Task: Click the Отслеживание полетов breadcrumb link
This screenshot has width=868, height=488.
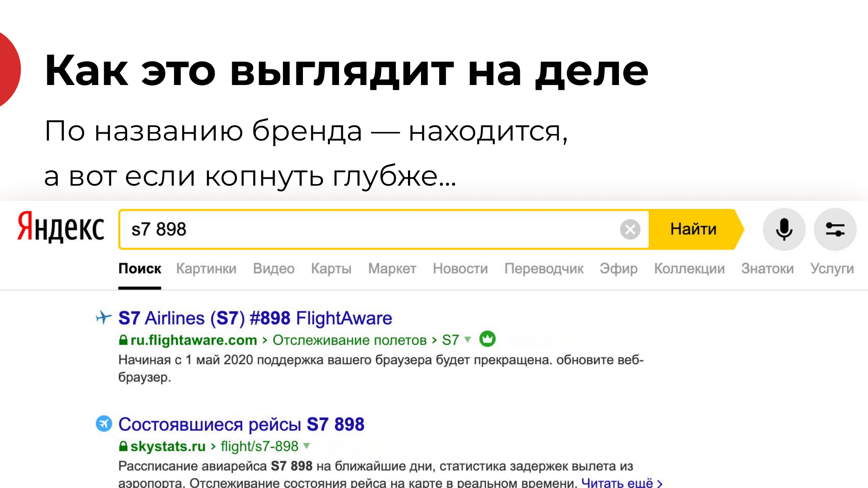Action: tap(349, 340)
